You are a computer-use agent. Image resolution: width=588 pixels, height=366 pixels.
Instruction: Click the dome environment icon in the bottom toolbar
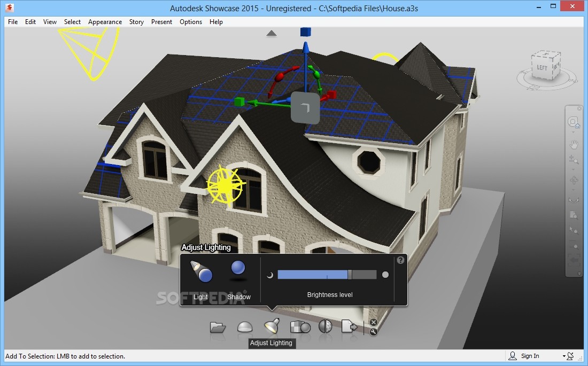(245, 328)
